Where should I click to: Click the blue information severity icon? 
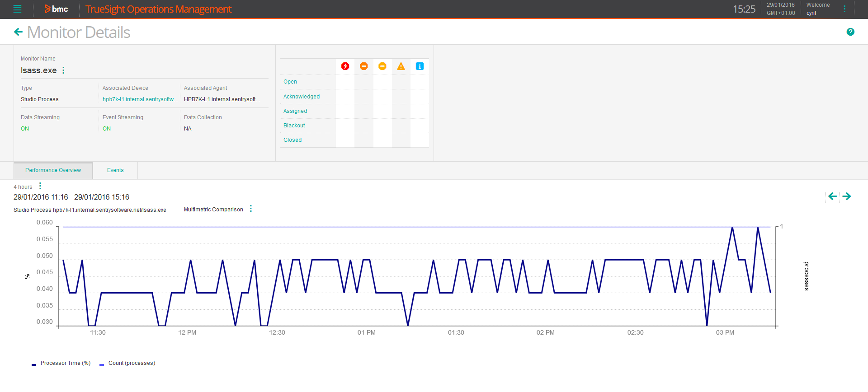click(420, 66)
